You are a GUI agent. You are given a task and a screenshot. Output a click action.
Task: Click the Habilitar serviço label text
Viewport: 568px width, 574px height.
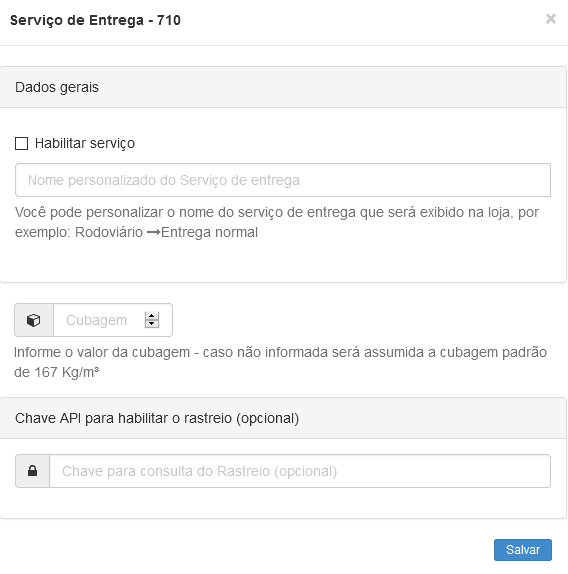pyautogui.click(x=85, y=143)
